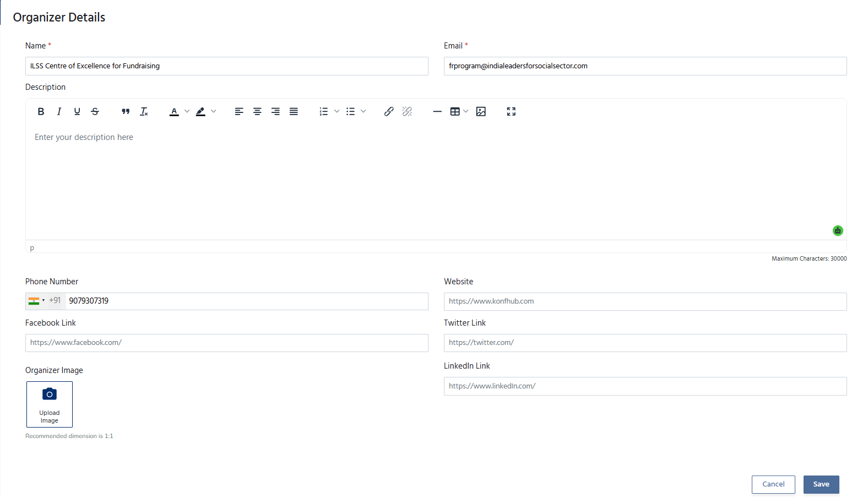
Task: Click the phone number field
Action: pos(247,301)
